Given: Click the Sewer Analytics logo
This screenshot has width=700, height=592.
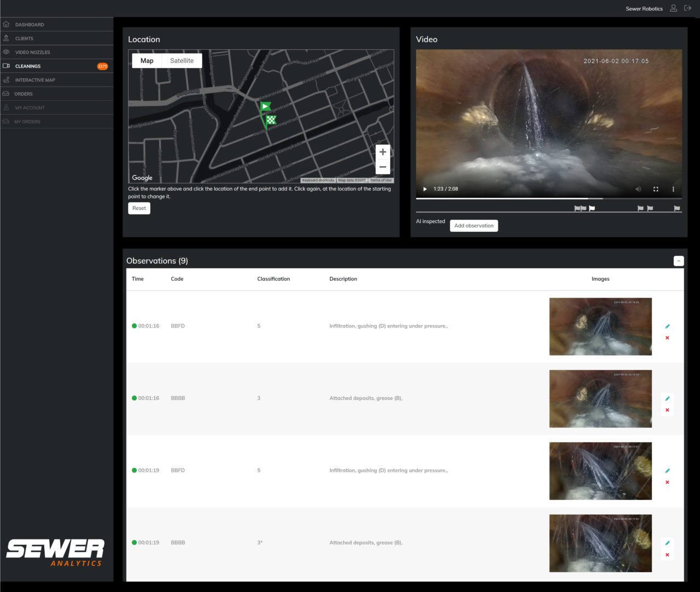Looking at the screenshot, I should point(55,553).
